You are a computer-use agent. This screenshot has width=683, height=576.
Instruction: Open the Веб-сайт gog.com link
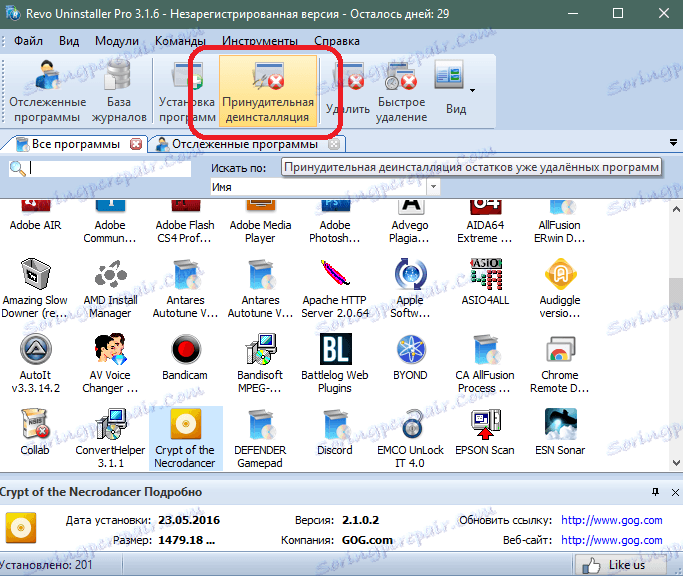click(x=612, y=540)
